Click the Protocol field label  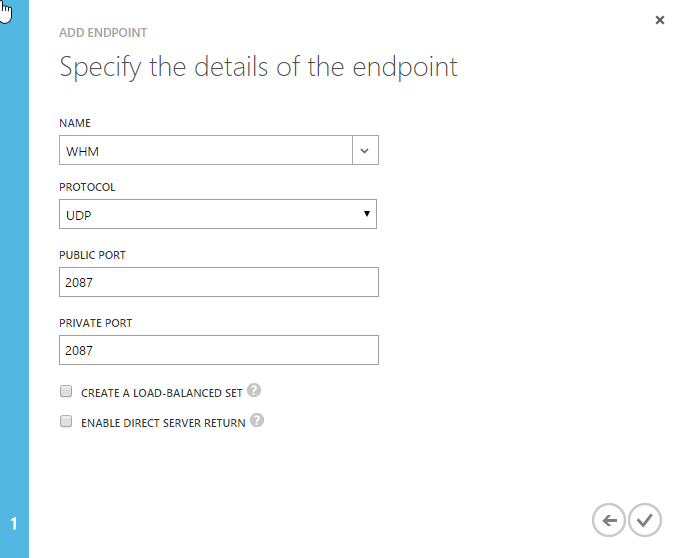[x=88, y=187]
